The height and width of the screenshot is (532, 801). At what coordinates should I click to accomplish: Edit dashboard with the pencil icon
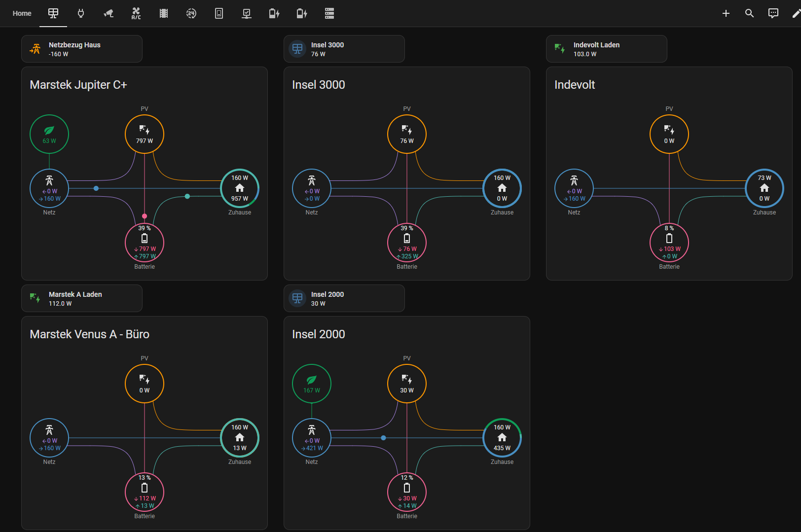pyautogui.click(x=795, y=13)
